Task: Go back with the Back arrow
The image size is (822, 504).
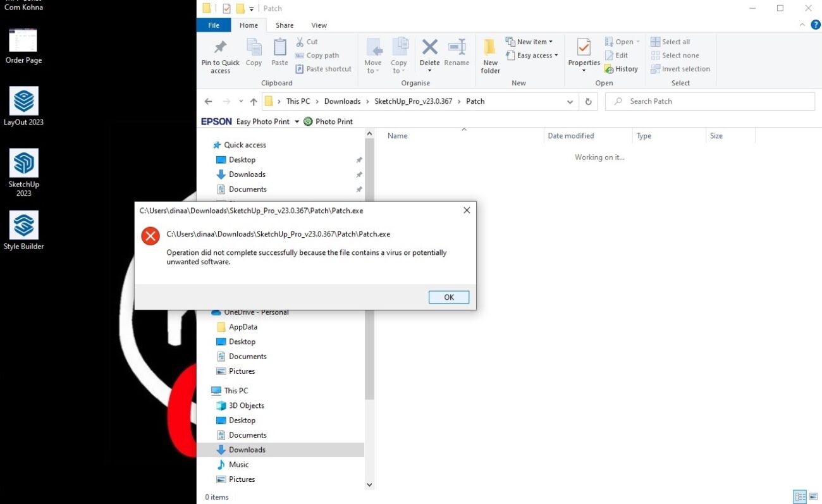Action: click(209, 101)
